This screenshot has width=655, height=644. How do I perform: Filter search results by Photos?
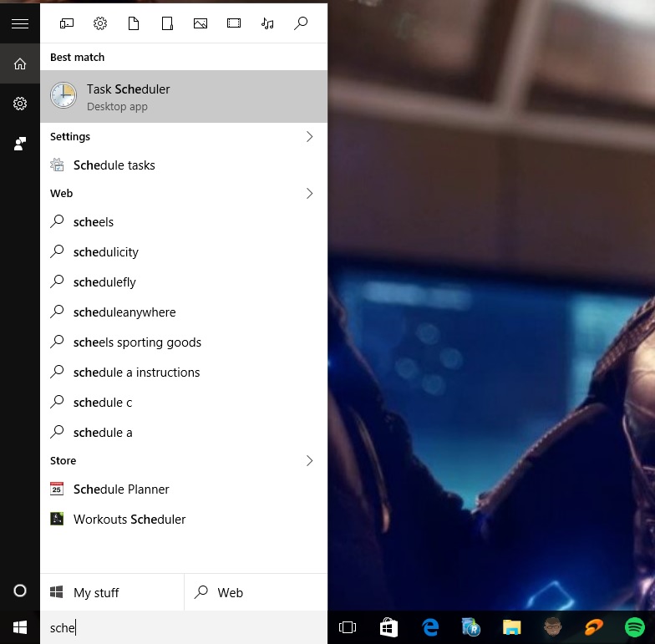pos(201,23)
